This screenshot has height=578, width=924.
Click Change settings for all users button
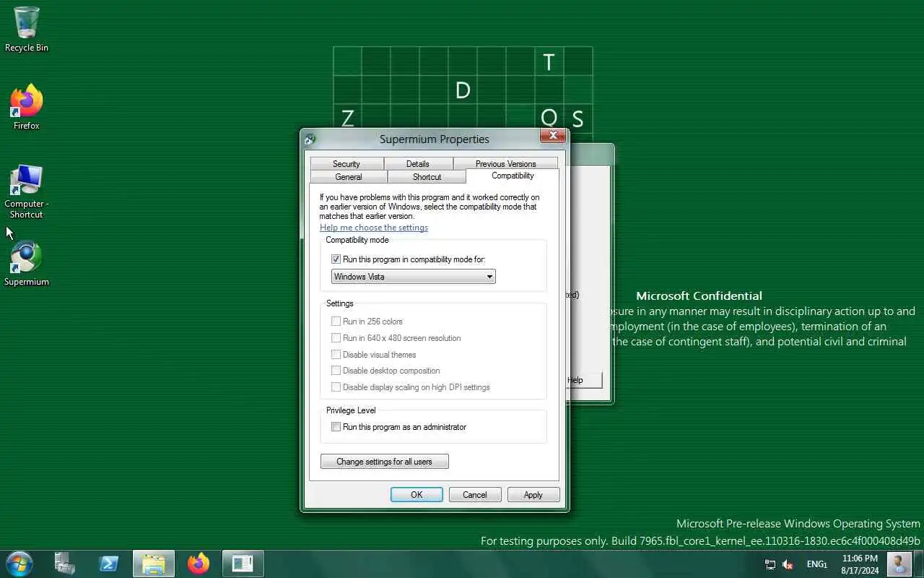tap(385, 462)
